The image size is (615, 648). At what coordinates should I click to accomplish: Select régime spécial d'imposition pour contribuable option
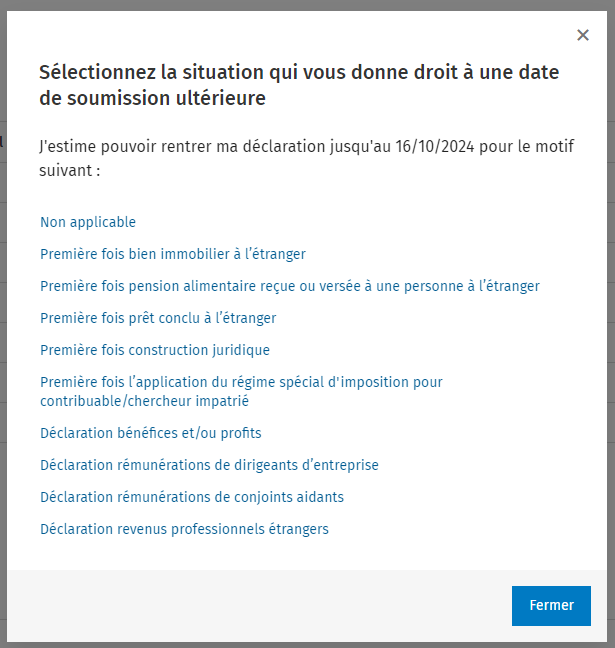pyautogui.click(x=241, y=391)
